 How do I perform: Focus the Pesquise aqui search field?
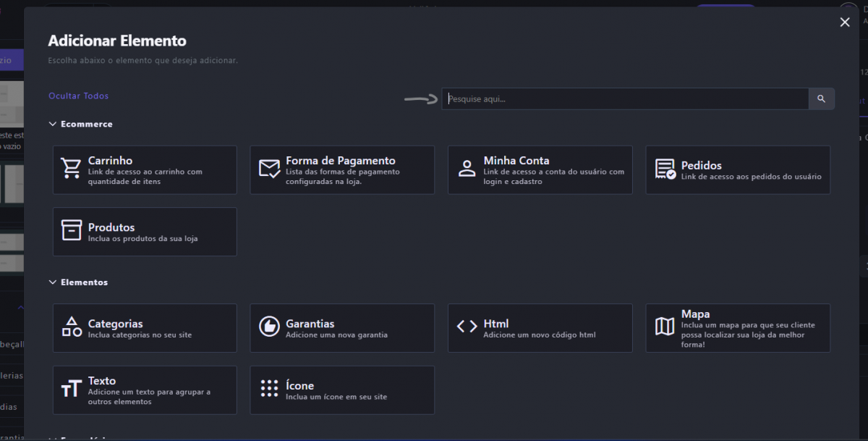pos(625,98)
